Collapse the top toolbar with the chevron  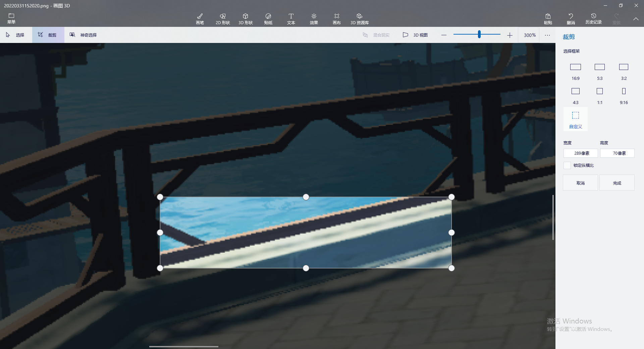(636, 19)
